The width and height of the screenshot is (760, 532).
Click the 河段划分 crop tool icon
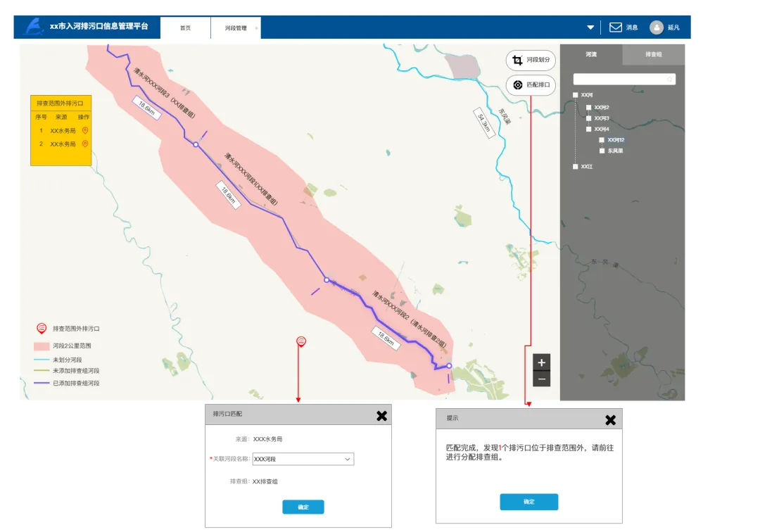(x=517, y=60)
